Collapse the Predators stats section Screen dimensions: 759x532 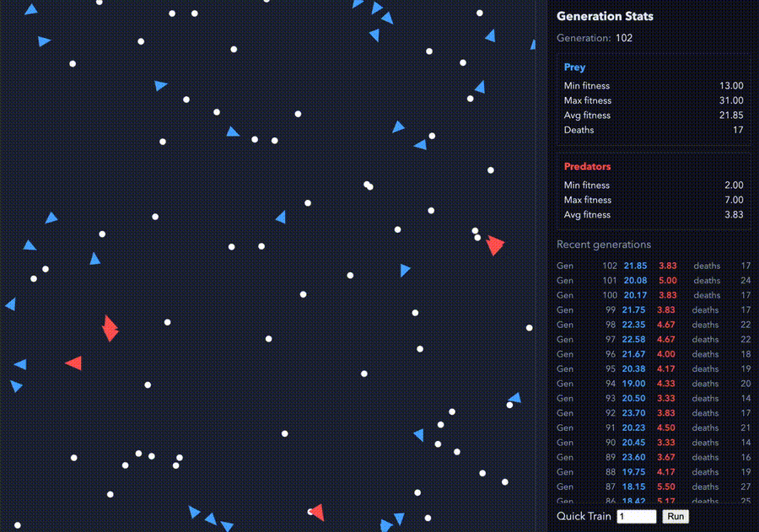tap(588, 166)
